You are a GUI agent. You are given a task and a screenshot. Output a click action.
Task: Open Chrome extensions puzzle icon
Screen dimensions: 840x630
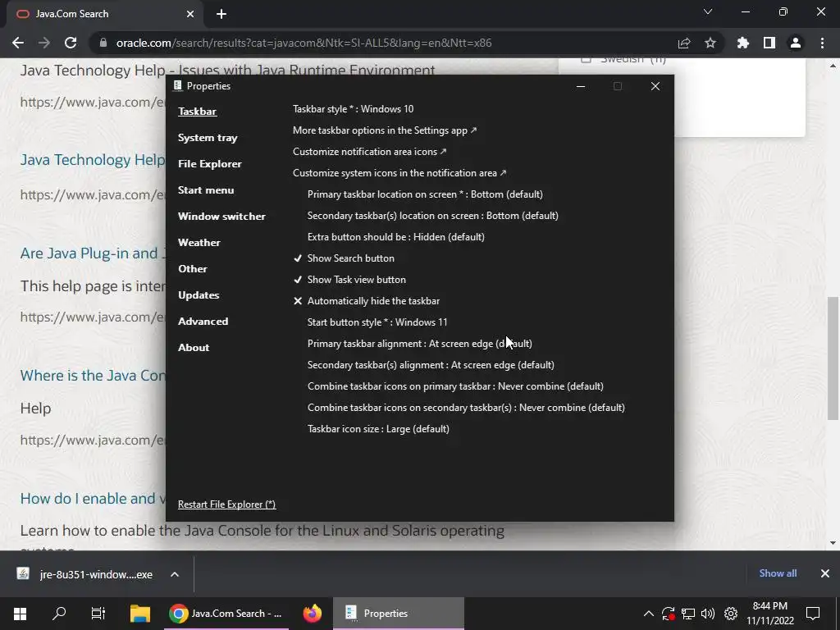click(743, 43)
